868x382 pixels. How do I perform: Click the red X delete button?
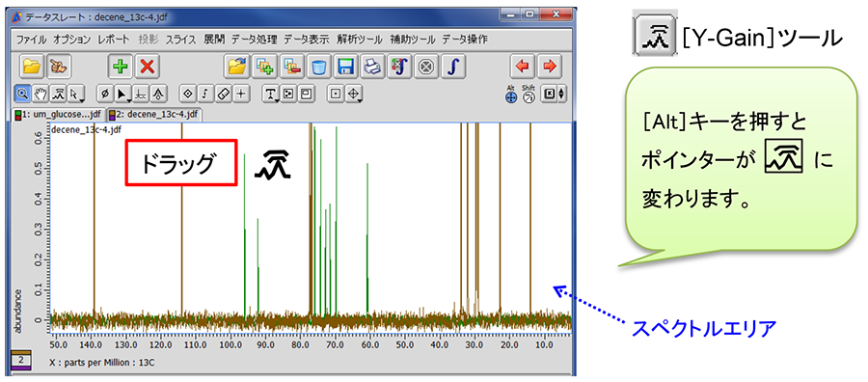click(x=148, y=67)
